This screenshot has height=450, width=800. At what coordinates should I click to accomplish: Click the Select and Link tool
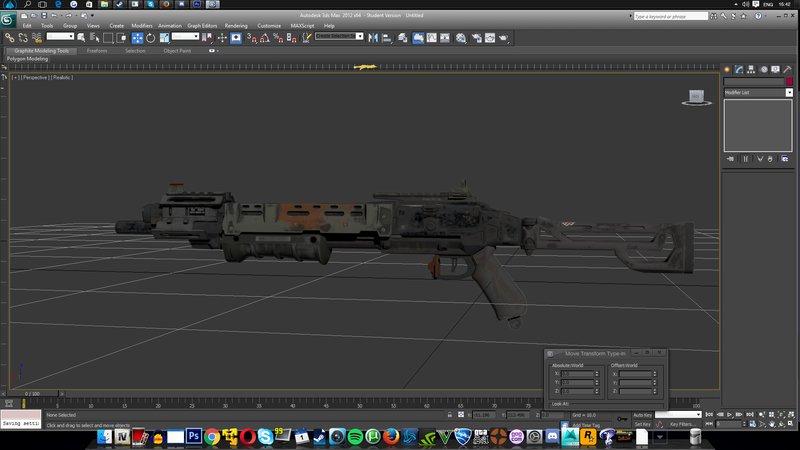pos(9,37)
